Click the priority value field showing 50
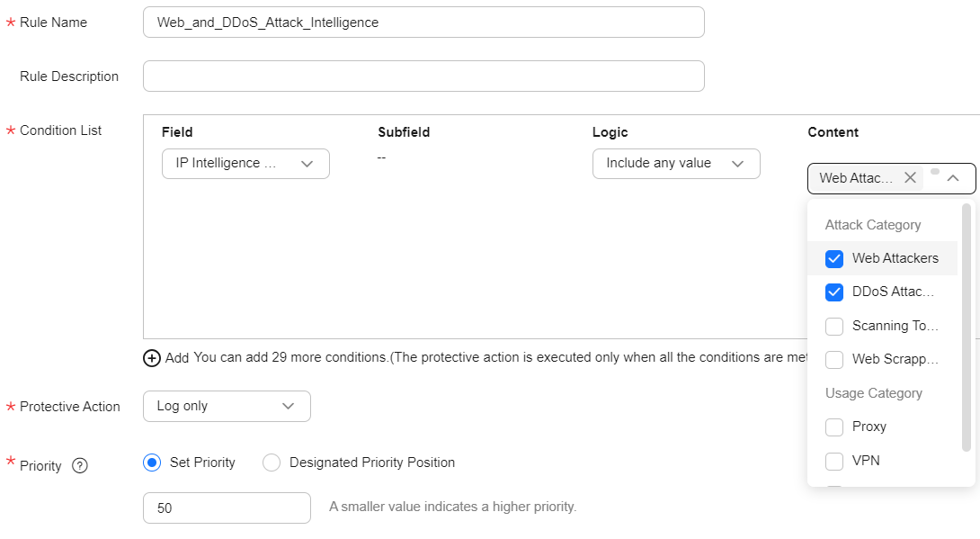 tap(227, 508)
